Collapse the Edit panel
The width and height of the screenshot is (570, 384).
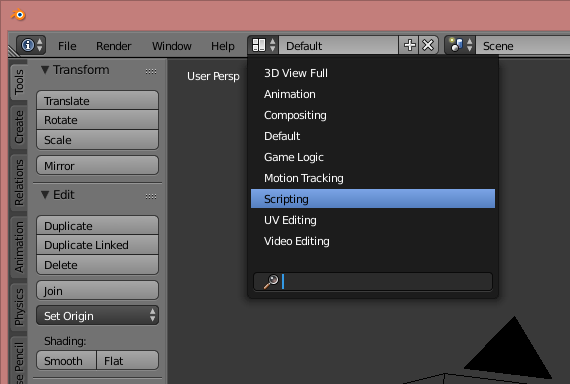45,195
